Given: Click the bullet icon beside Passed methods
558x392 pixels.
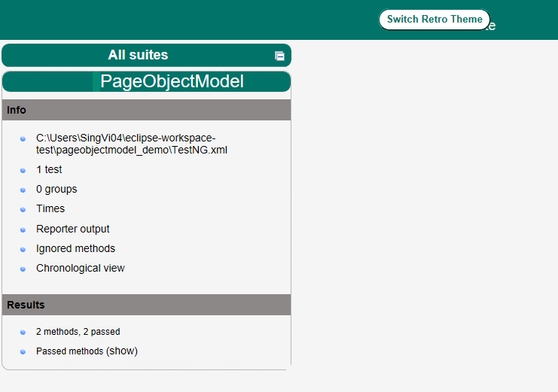Looking at the screenshot, I should click(23, 352).
